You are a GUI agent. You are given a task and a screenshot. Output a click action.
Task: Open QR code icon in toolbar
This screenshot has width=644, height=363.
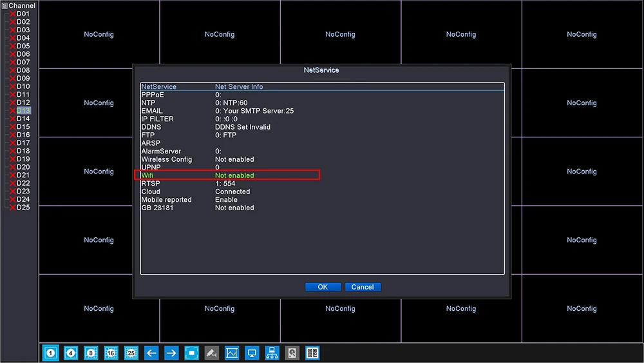click(312, 353)
